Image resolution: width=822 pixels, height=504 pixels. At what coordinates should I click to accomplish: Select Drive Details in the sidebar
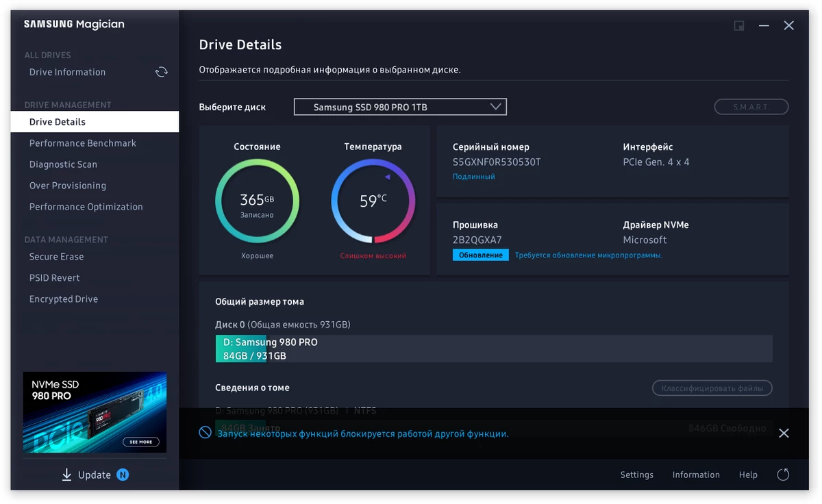coord(95,122)
